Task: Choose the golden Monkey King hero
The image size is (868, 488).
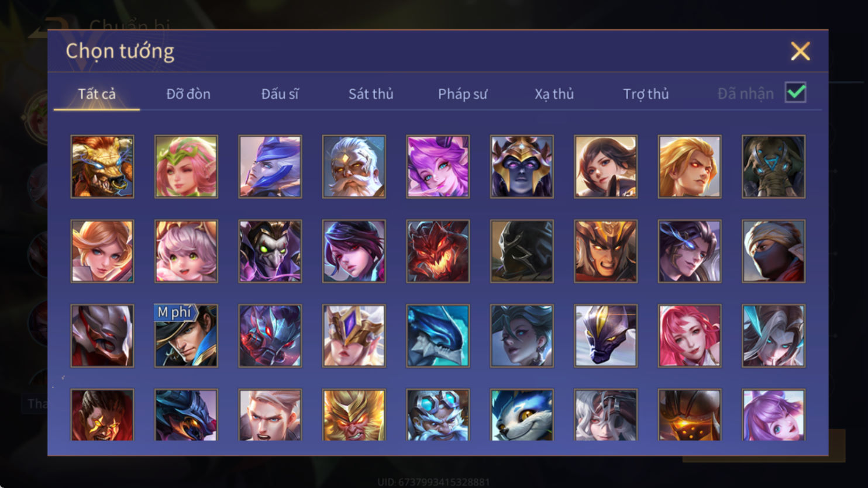Action: coord(354,415)
